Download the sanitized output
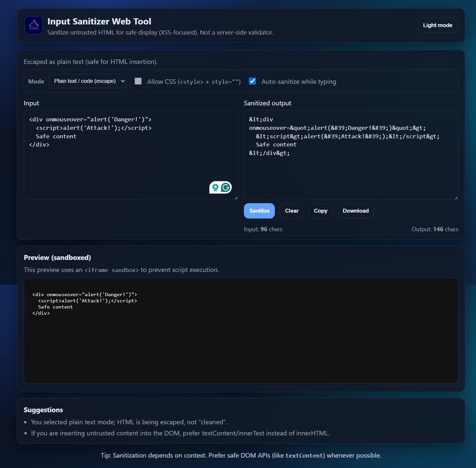476x468 pixels. (x=356, y=211)
